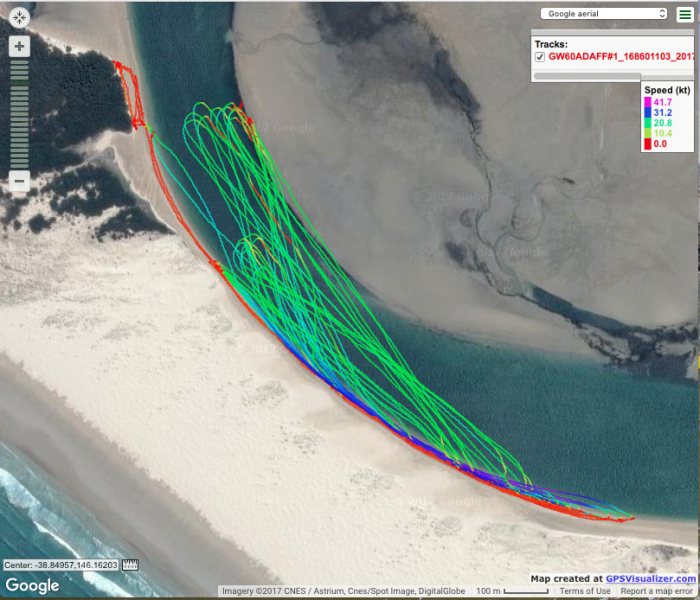Image resolution: width=700 pixels, height=600 pixels.
Task: Zoom in with the plus button
Action: coord(19,47)
